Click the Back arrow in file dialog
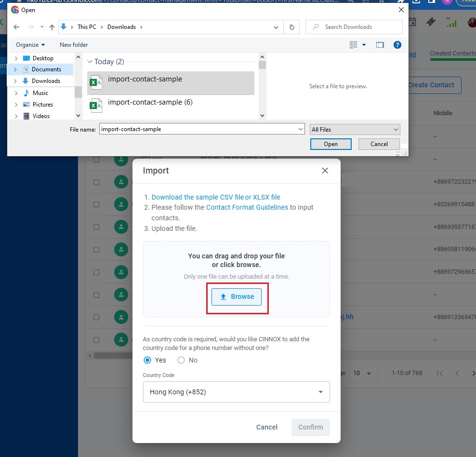The image size is (476, 457). [17, 27]
